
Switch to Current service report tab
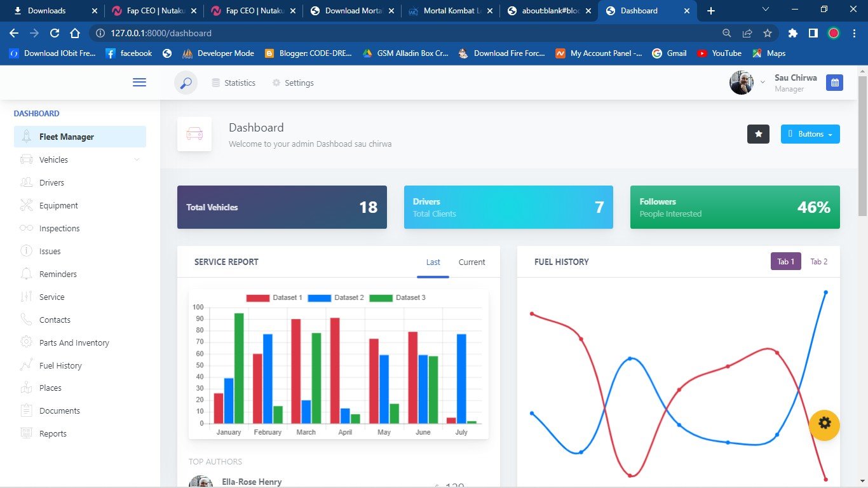coord(471,262)
